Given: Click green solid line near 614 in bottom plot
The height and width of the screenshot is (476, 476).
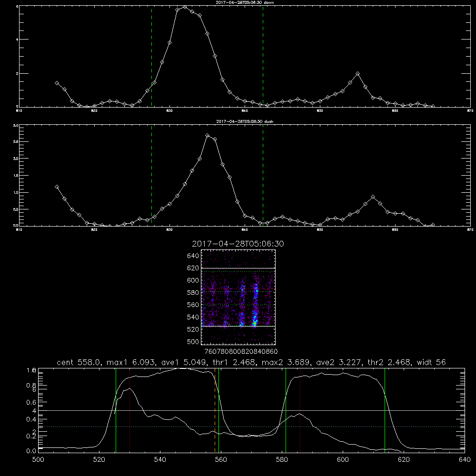Looking at the screenshot, I should click(385, 410).
